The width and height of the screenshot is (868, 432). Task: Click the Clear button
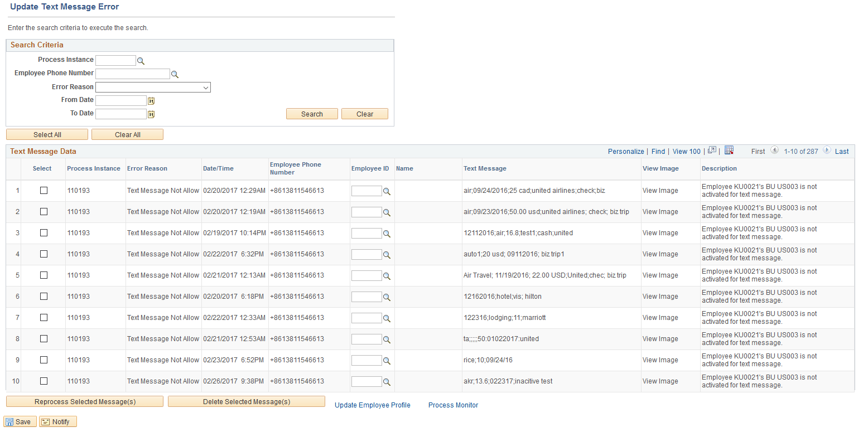[365, 114]
